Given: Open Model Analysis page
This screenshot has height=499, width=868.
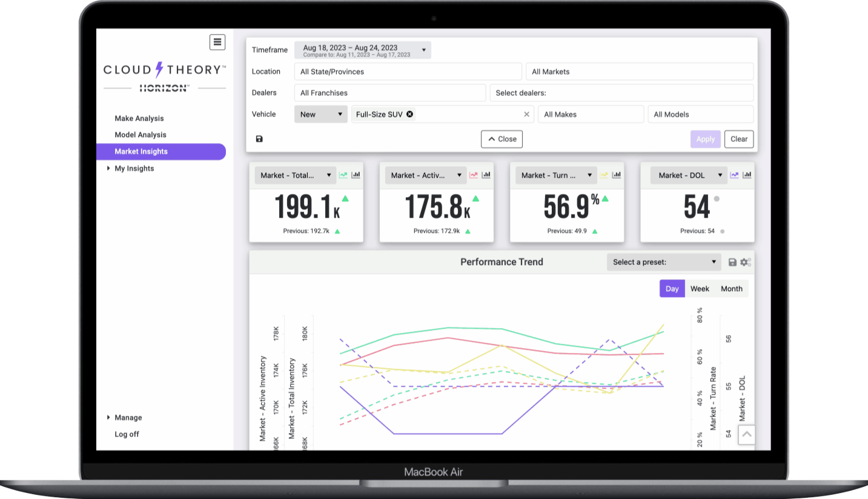Looking at the screenshot, I should [141, 135].
